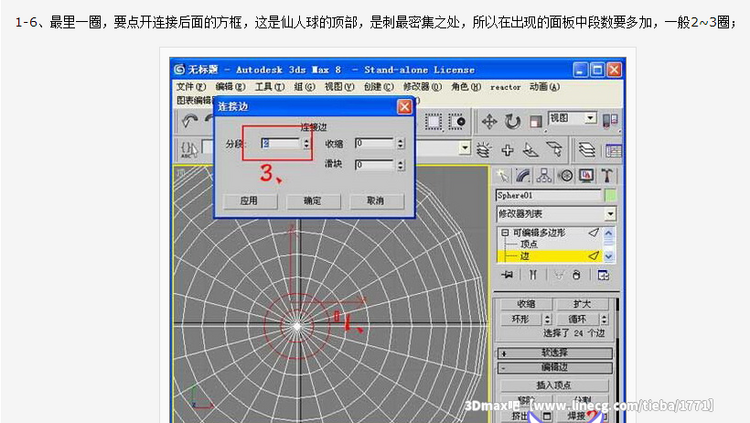The height and width of the screenshot is (423, 750).
Task: Select the 顶点 vertex sub-object level
Action: 529,244
